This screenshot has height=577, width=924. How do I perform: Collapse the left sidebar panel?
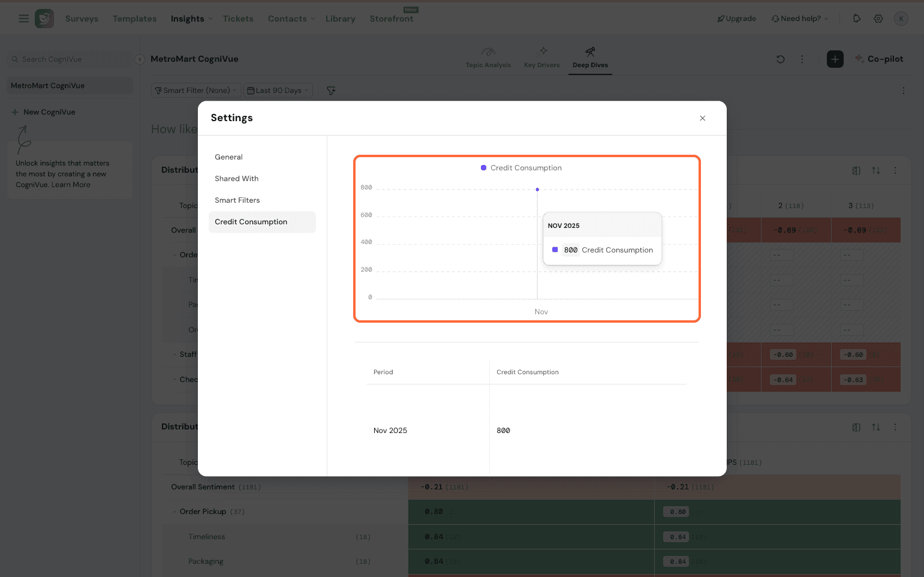[x=140, y=59]
